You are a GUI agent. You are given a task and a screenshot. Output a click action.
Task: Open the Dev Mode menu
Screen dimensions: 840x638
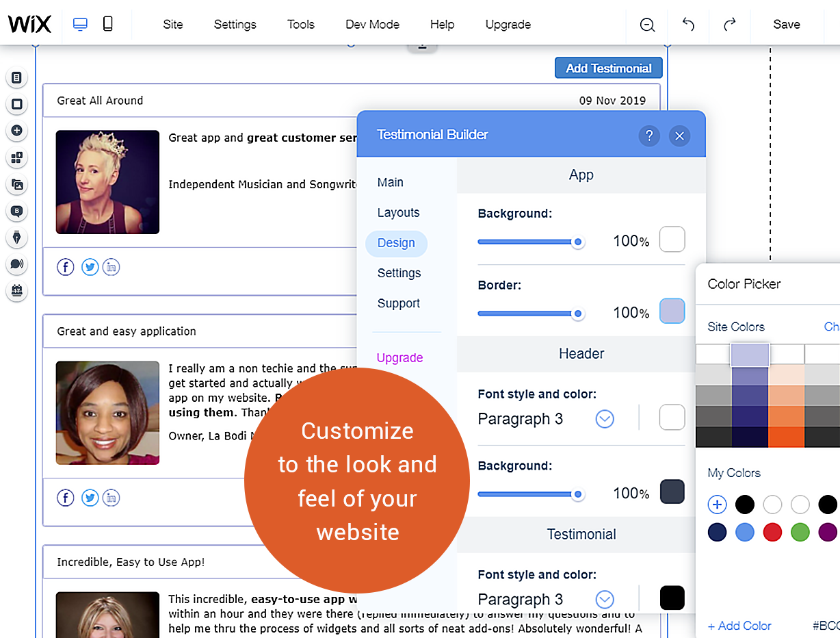[x=372, y=25]
